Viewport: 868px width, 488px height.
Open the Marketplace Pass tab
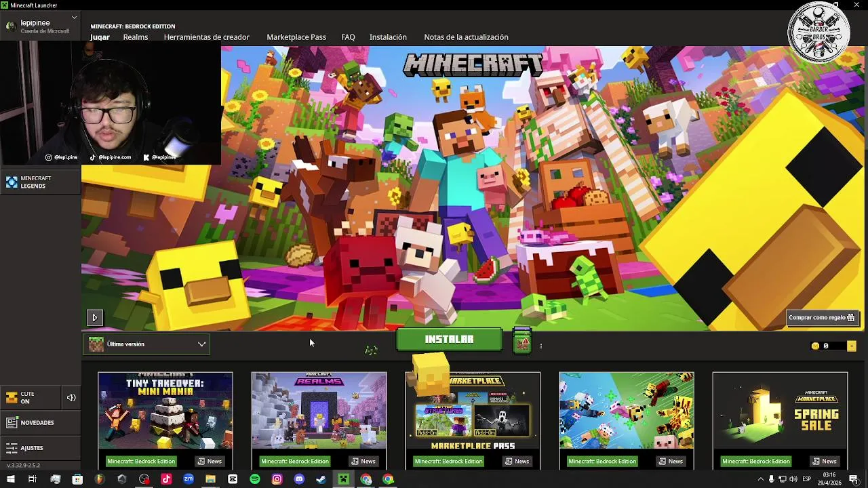tap(296, 37)
